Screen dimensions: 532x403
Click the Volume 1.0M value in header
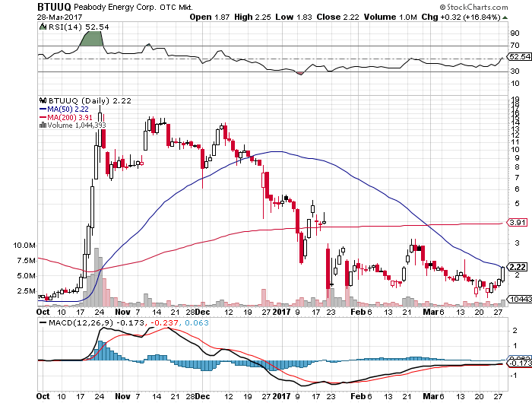390,17
